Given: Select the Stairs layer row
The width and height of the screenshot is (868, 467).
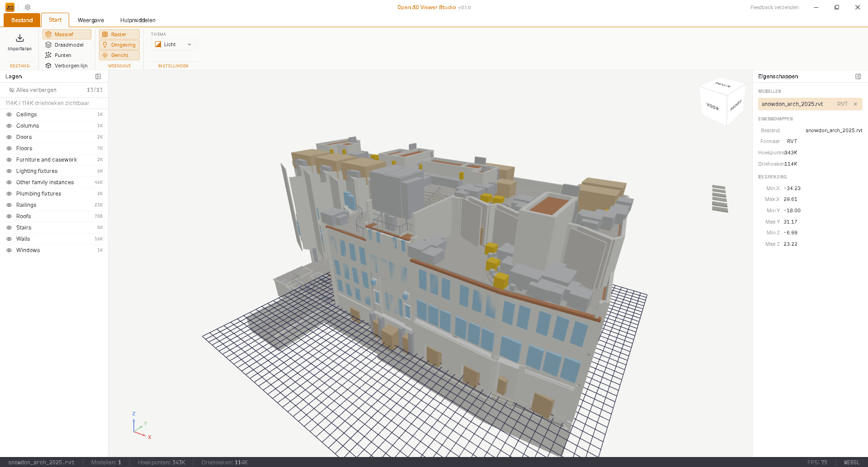Looking at the screenshot, I should [x=54, y=228].
